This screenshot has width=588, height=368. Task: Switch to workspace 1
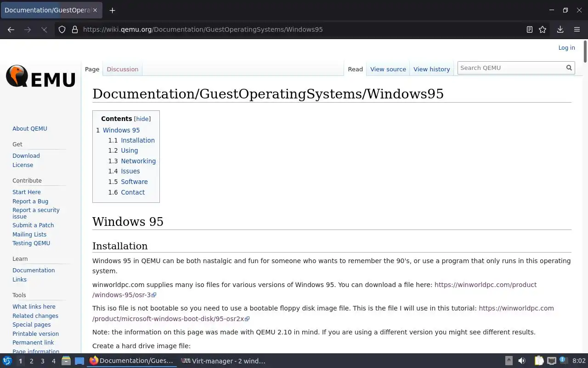click(x=20, y=361)
